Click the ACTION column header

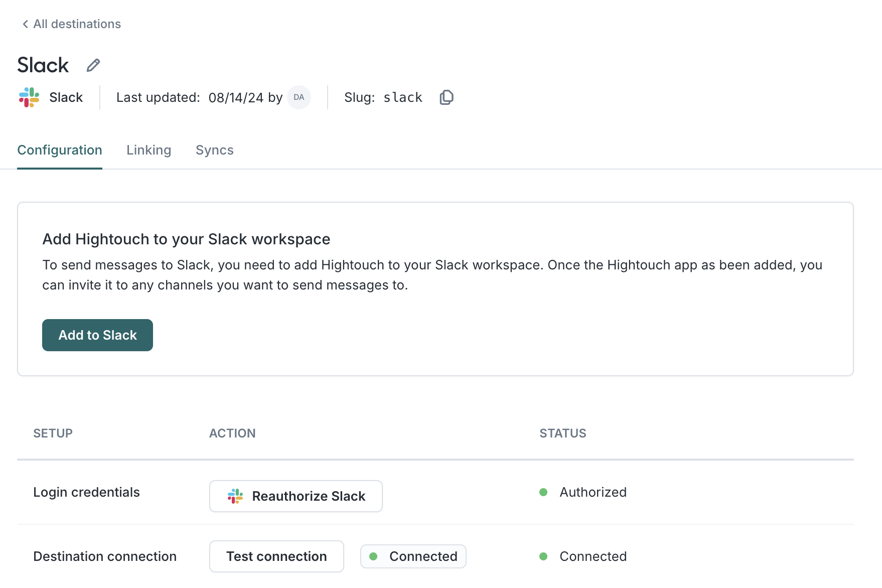232,433
